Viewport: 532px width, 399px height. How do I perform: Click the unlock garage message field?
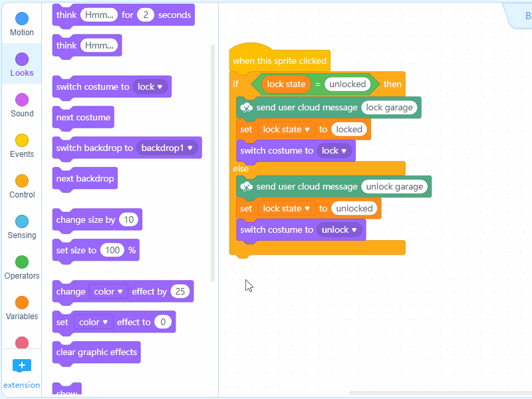[x=394, y=187]
